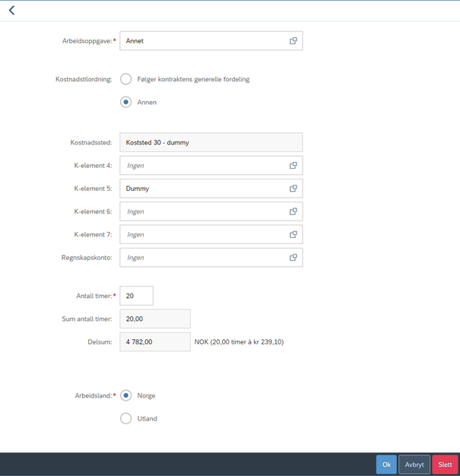Select 'Følger kontraktens generelle fordeling' radio button

(x=125, y=79)
